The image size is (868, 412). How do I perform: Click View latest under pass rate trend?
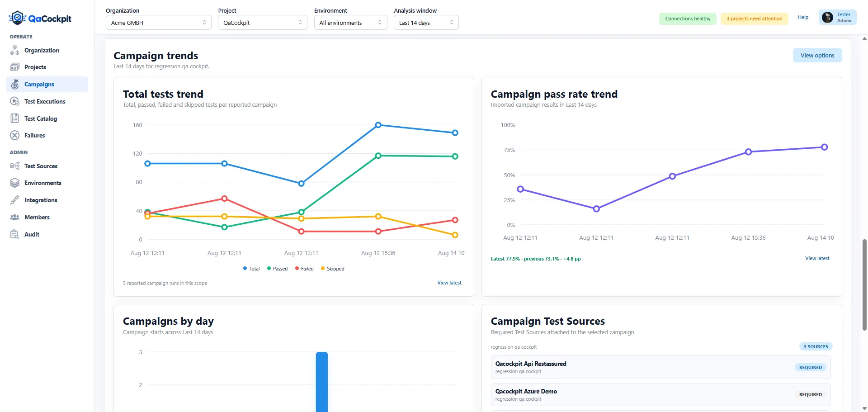(x=817, y=258)
